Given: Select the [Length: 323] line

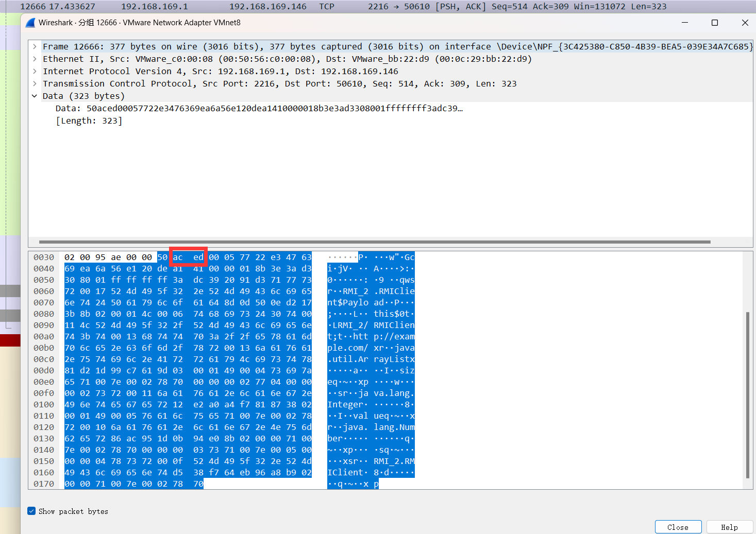Looking at the screenshot, I should pyautogui.click(x=89, y=120).
